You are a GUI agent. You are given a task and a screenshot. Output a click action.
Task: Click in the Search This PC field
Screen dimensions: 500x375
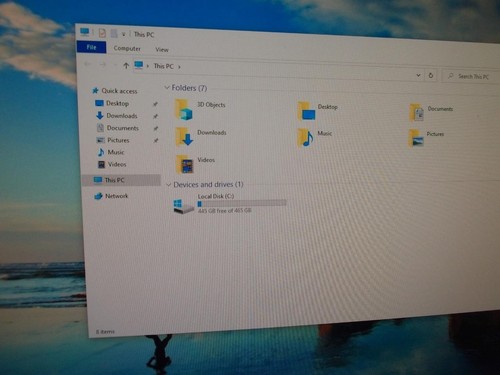(473, 77)
